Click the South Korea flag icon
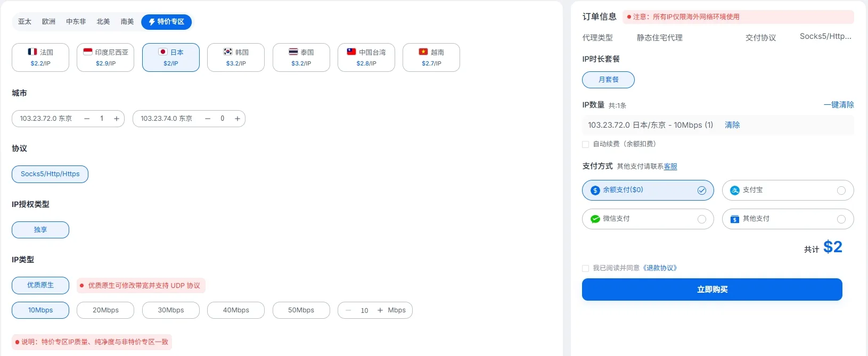This screenshot has width=868, height=356. [x=228, y=52]
